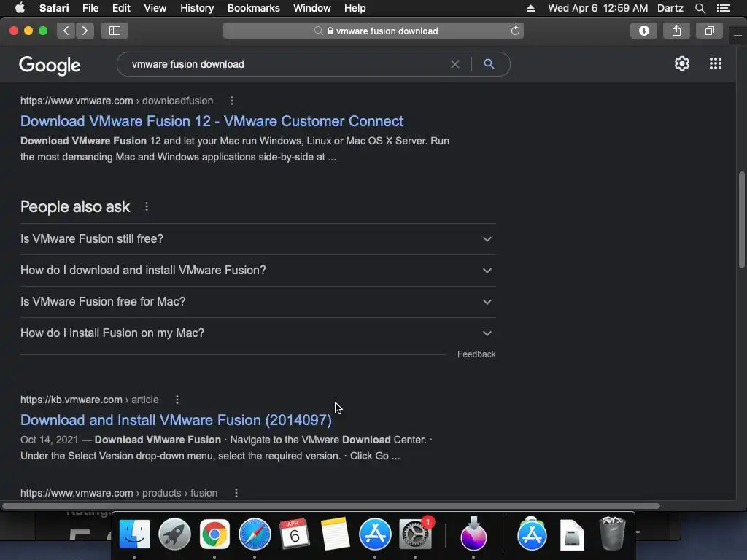Click the Feedback link
This screenshot has height=560, width=747.
[x=476, y=354]
